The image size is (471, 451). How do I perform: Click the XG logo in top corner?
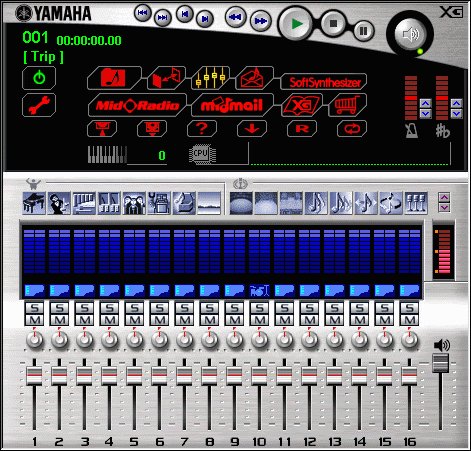[451, 13]
